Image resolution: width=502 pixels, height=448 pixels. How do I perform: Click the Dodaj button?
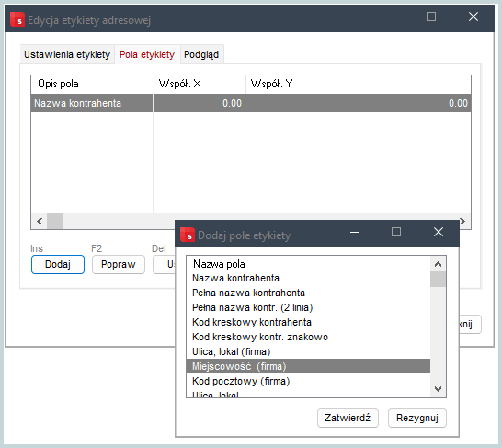(x=58, y=265)
